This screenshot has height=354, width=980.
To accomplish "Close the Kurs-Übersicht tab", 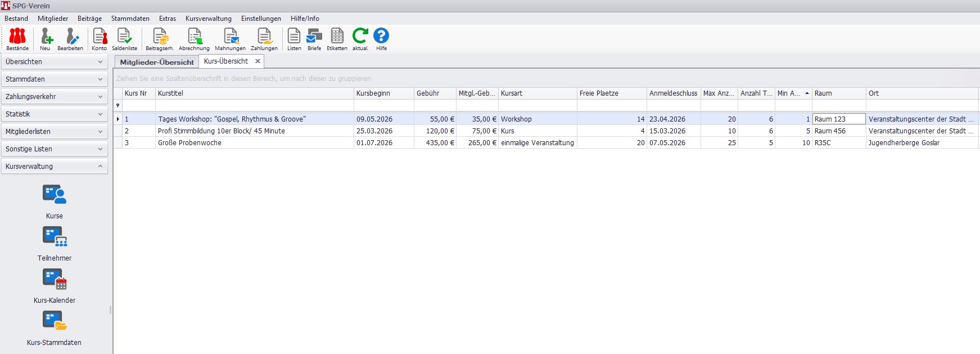I will [258, 61].
